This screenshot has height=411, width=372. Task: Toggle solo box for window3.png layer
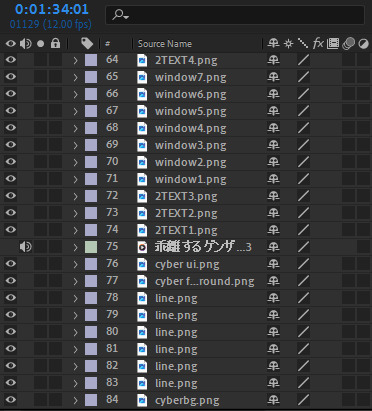[x=41, y=145]
